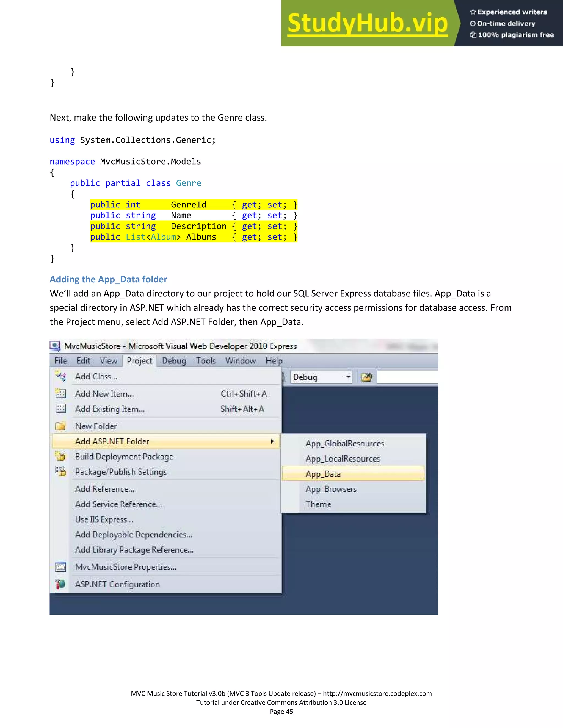Image resolution: width=563 pixels, height=728 pixels.
Task: Open the File menu
Action: [x=61, y=361]
